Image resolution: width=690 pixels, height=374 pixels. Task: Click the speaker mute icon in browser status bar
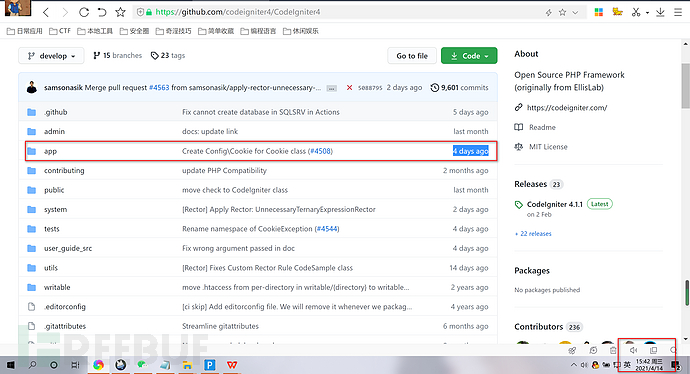tap(633, 350)
